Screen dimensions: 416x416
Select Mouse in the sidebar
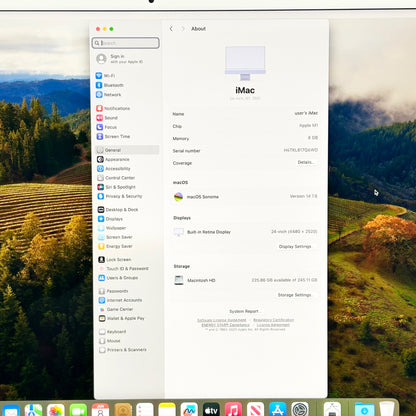coord(110,341)
